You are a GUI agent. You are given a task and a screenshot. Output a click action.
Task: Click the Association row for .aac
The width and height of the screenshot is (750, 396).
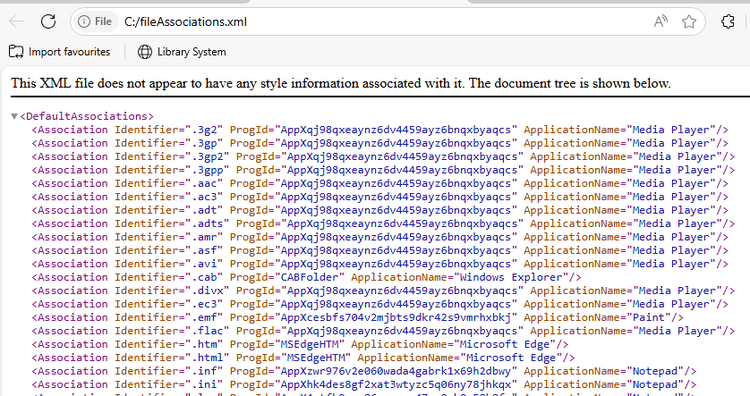point(380,183)
